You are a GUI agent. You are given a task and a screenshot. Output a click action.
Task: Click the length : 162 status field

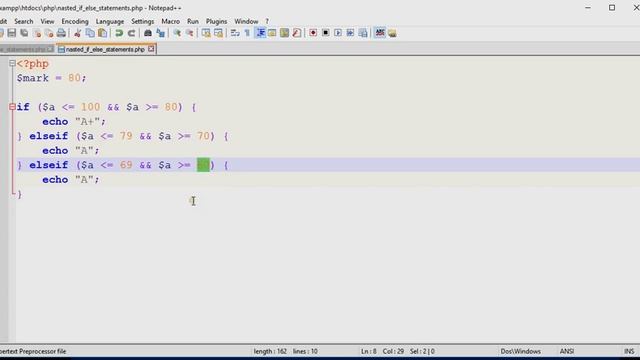[270, 351]
